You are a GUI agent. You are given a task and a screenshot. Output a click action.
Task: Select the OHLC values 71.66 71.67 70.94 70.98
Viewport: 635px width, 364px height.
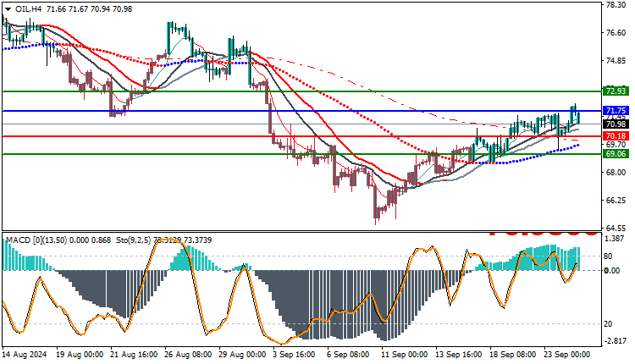coord(89,9)
